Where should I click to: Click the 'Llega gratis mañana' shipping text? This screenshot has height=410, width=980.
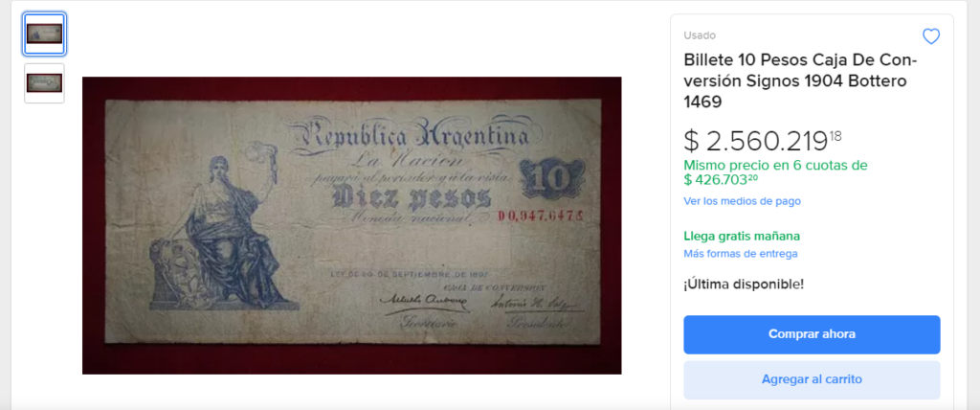coord(742,236)
